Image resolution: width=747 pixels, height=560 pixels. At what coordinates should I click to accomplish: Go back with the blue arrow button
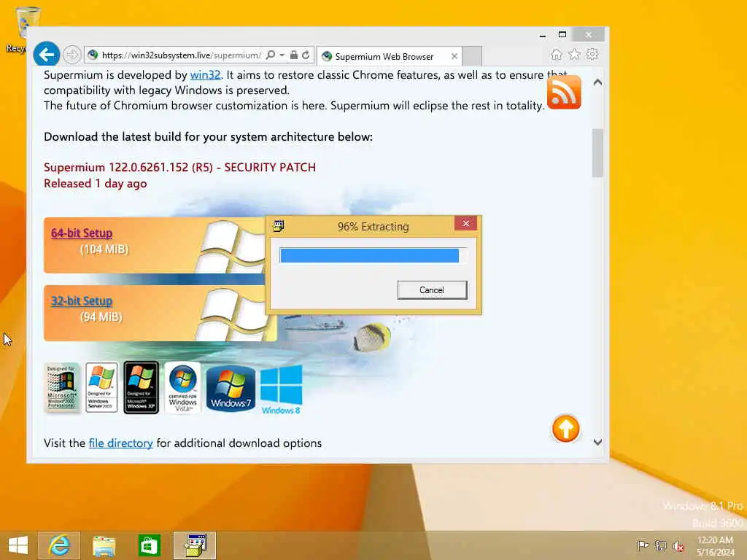coord(46,55)
